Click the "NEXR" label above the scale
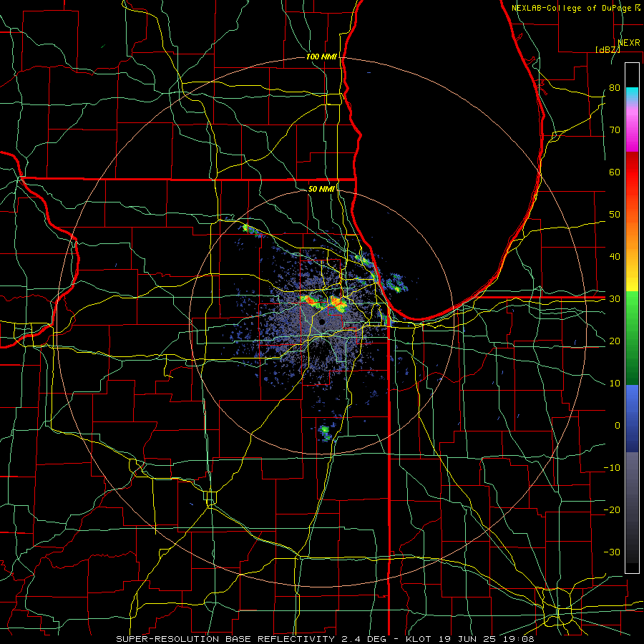 point(629,43)
